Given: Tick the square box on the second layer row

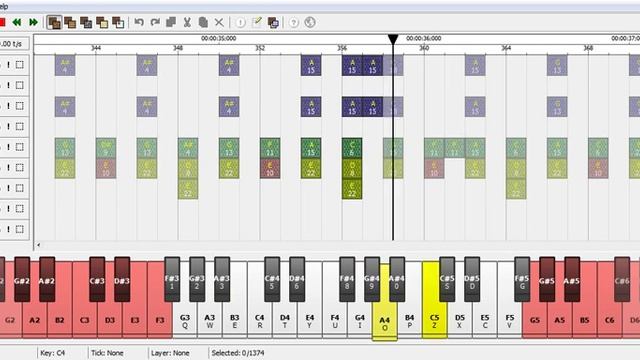Looking at the screenshot, I should click(x=20, y=85).
